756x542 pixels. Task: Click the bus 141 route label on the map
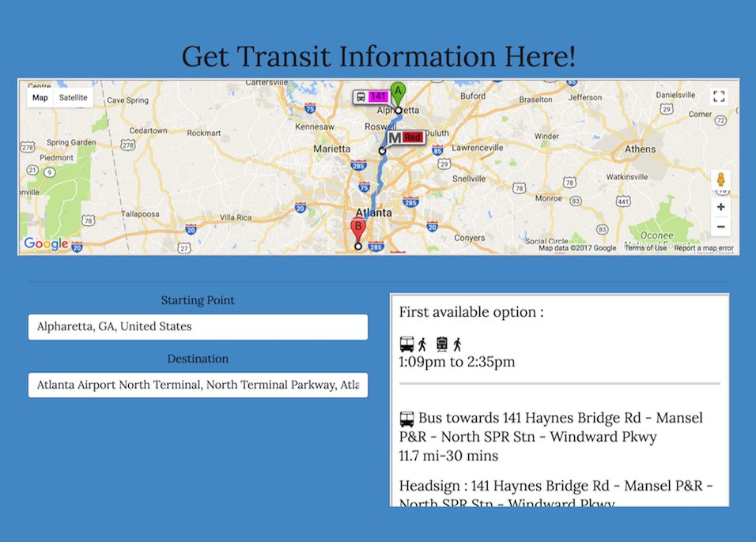(x=371, y=96)
